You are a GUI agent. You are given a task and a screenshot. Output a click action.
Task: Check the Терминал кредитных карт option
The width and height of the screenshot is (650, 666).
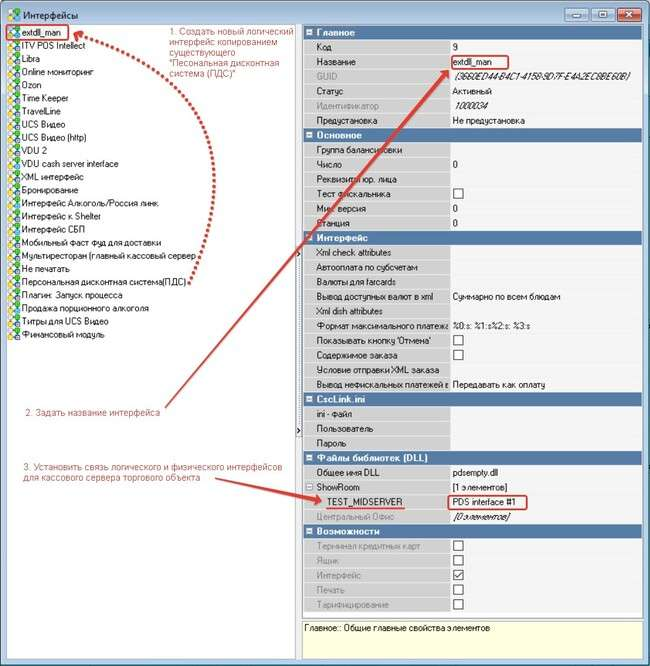[x=459, y=546]
